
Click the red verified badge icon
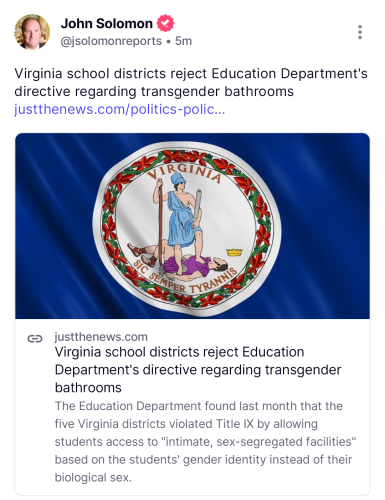tap(165, 23)
